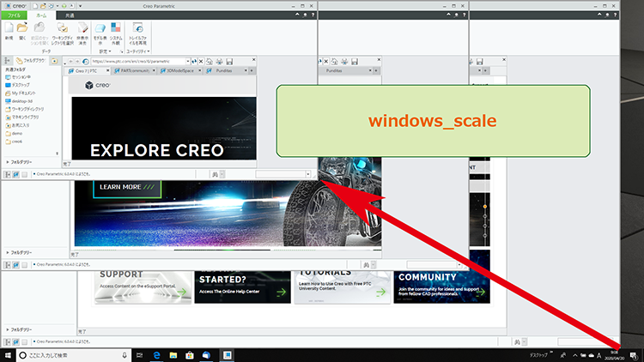Toggle browser display in front window status bar
The width and height of the screenshot is (644, 362).
(15, 174)
